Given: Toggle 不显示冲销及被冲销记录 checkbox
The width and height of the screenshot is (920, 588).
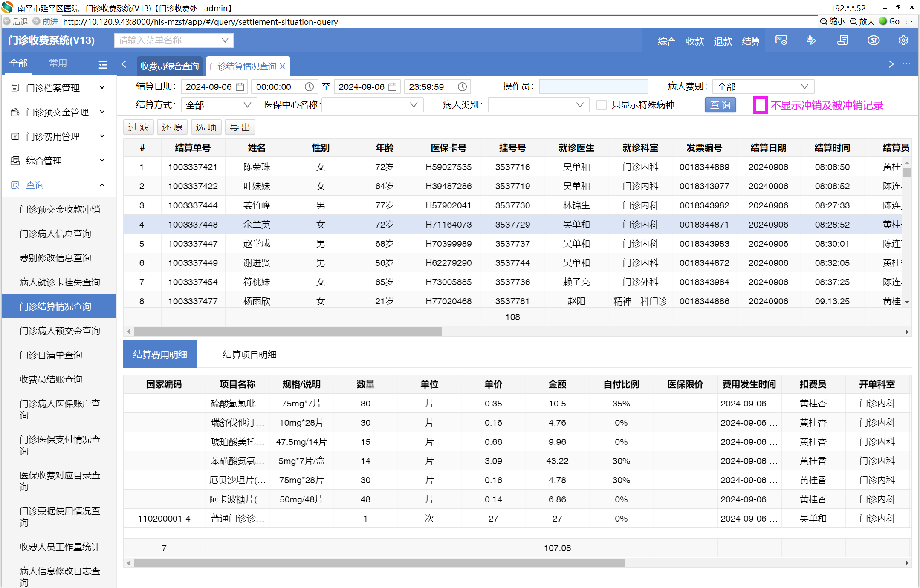Looking at the screenshot, I should 760,105.
